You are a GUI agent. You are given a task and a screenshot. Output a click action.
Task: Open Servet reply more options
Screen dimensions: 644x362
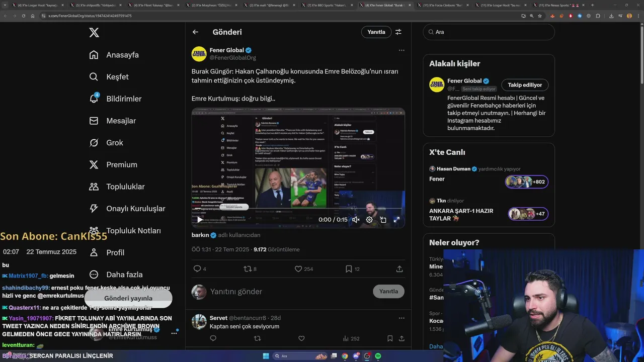click(401, 318)
